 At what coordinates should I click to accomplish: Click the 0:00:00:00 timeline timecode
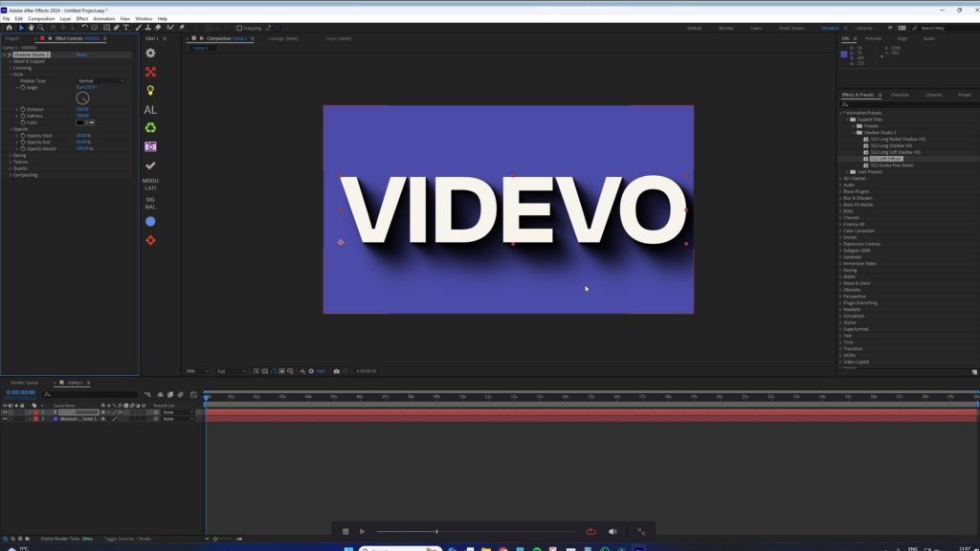pos(21,392)
